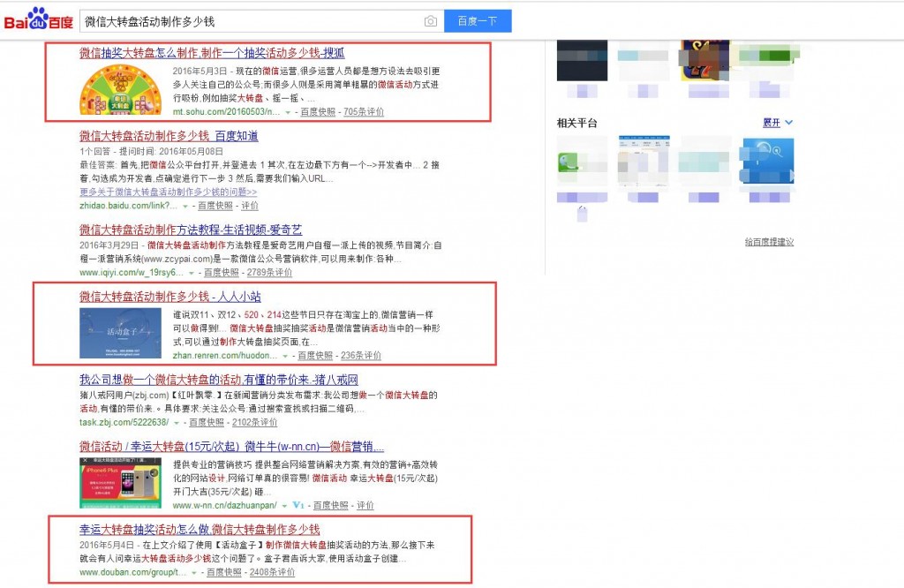Expand dropdown arrow beside zhan.renren.com URL
This screenshot has width=904, height=588.
[x=285, y=357]
